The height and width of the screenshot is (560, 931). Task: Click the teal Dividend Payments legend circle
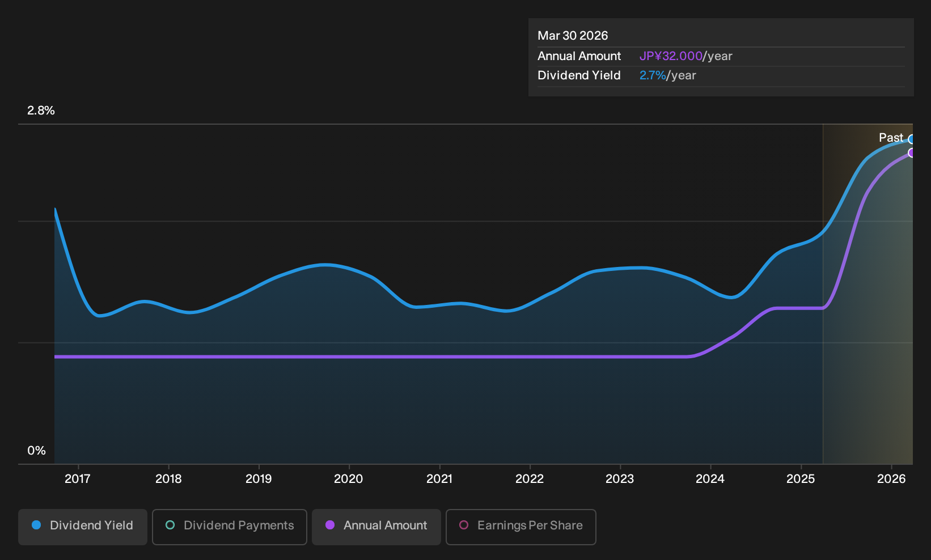click(170, 525)
